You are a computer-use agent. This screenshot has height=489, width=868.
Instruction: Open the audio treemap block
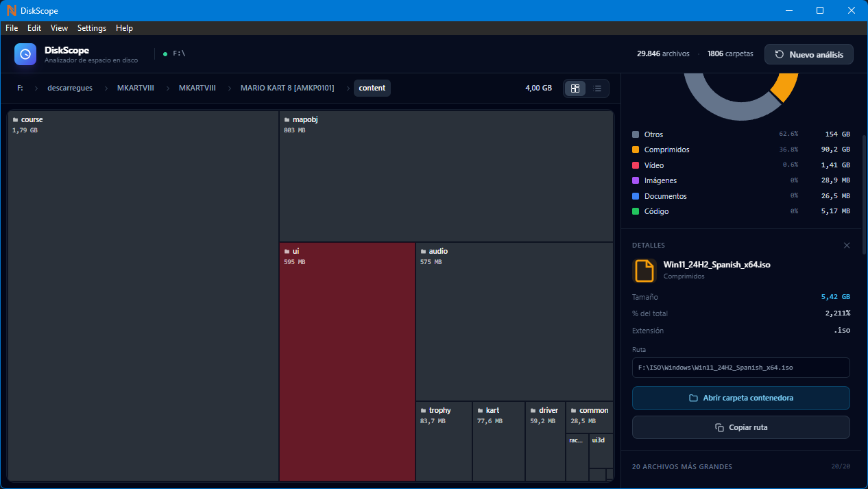click(514, 322)
